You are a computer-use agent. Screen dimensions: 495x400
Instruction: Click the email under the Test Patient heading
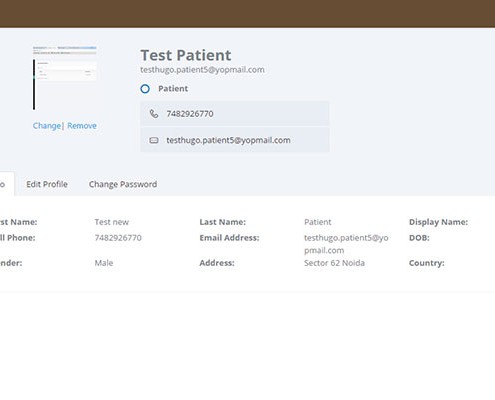(202, 70)
